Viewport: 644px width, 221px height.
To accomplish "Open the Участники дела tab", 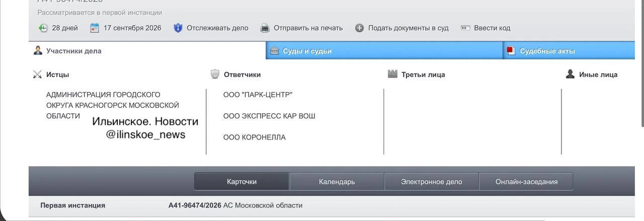I will click(x=147, y=50).
